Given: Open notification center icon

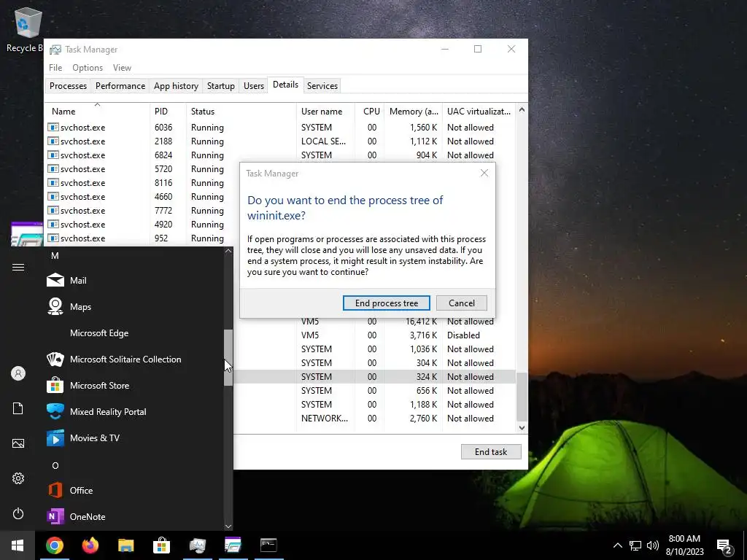Looking at the screenshot, I should click(724, 545).
